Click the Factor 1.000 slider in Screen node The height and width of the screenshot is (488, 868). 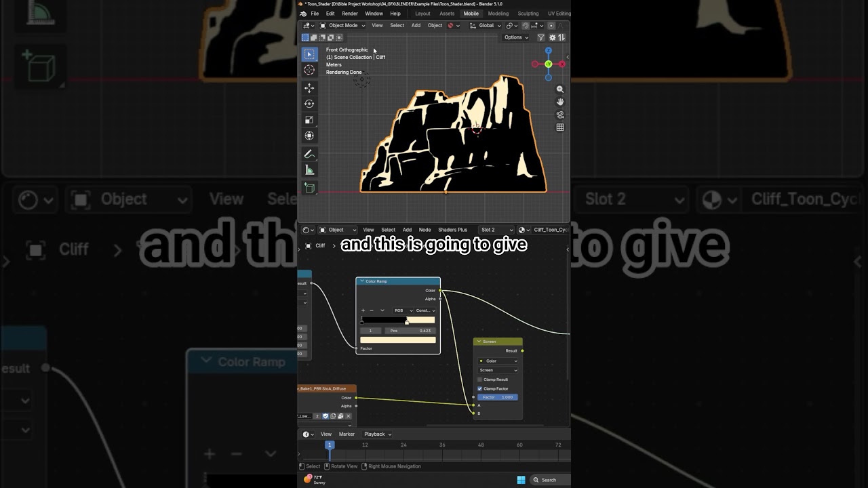498,397
